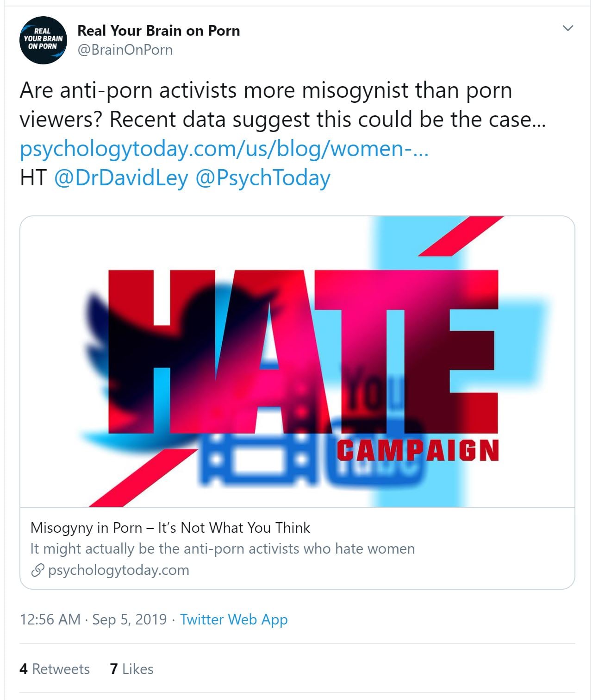Click the Twitter Web App source link

[x=234, y=619]
